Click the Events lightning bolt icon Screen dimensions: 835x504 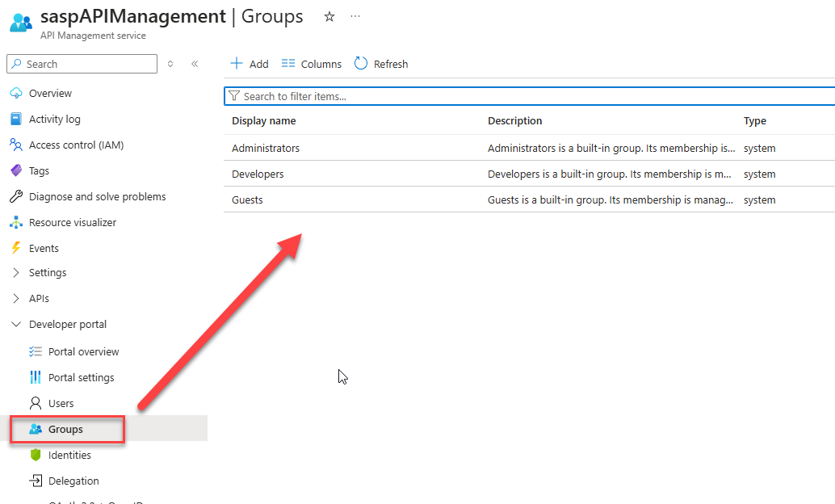click(x=16, y=248)
